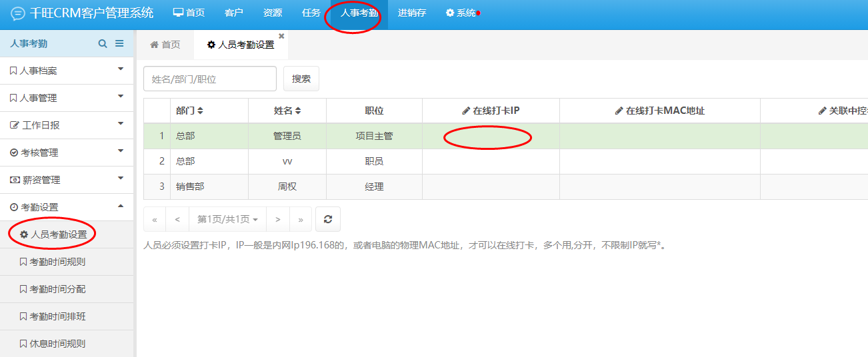868x357 pixels.
Task: Open 客户 in top navigation
Action: pos(234,13)
